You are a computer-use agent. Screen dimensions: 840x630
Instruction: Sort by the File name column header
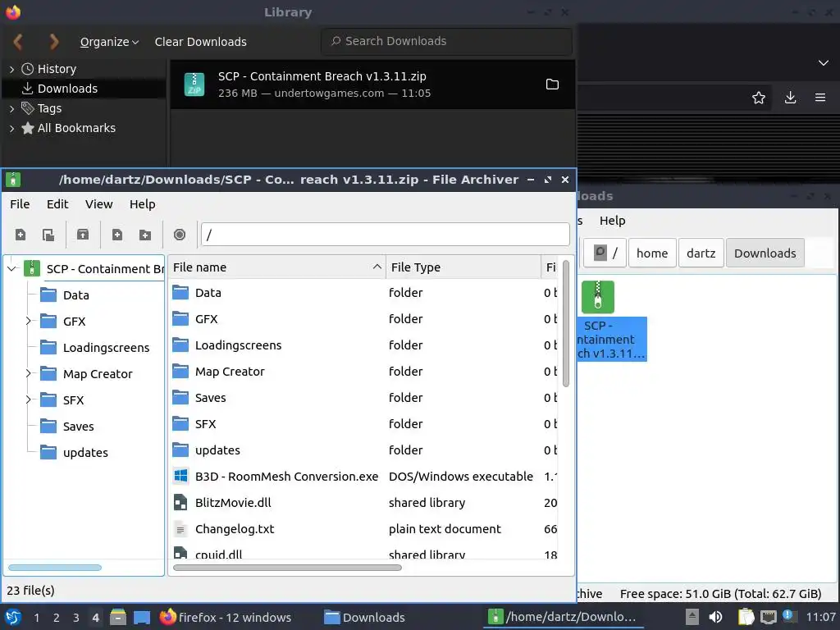point(276,267)
